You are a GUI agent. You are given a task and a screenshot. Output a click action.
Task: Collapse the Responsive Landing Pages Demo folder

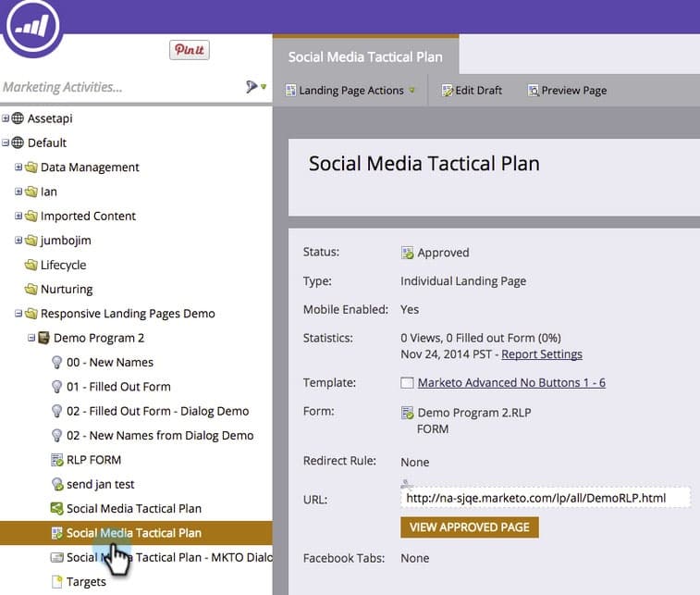pos(18,314)
